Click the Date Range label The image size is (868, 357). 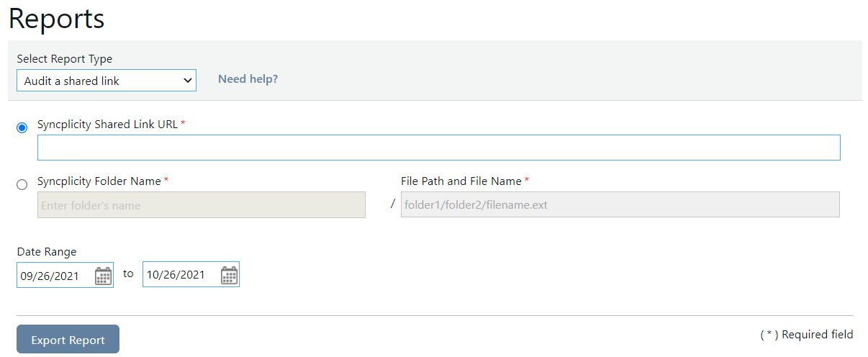[47, 252]
